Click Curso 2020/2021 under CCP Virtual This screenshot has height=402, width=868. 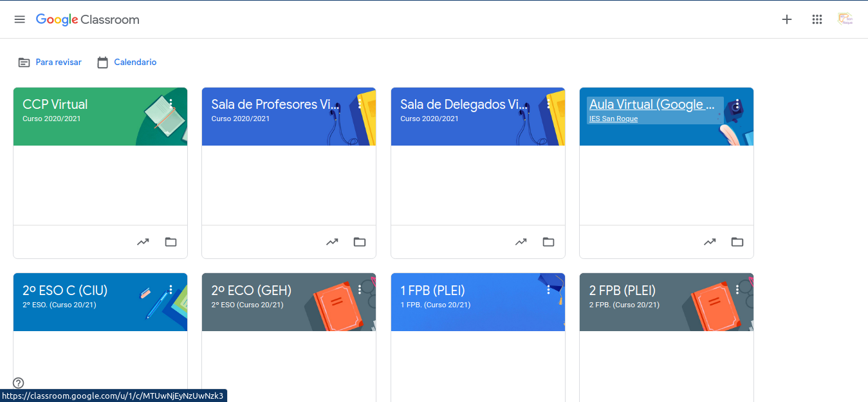[51, 119]
